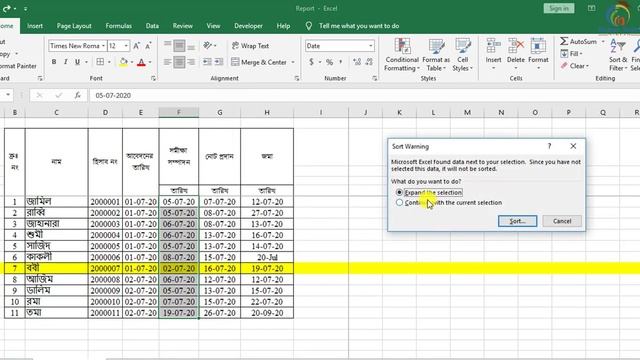Click Insert Function fx icon
Viewport: 640px width, 360px height.
[x=78, y=96]
